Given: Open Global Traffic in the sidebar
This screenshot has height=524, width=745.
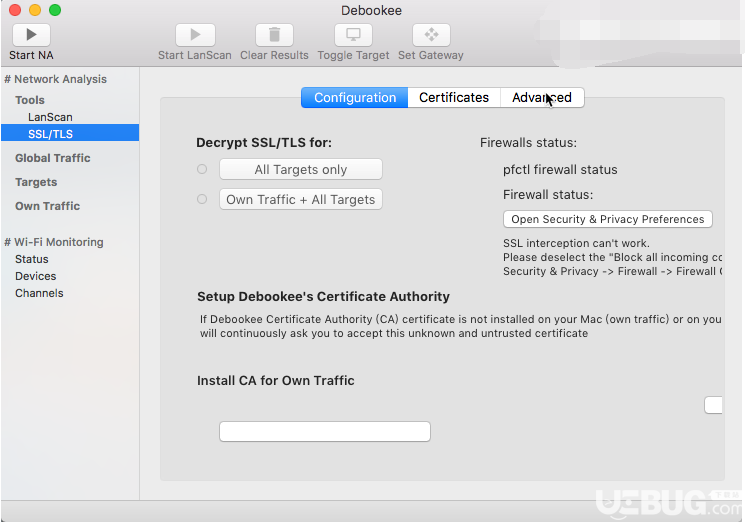Looking at the screenshot, I should pyautogui.click(x=53, y=158).
